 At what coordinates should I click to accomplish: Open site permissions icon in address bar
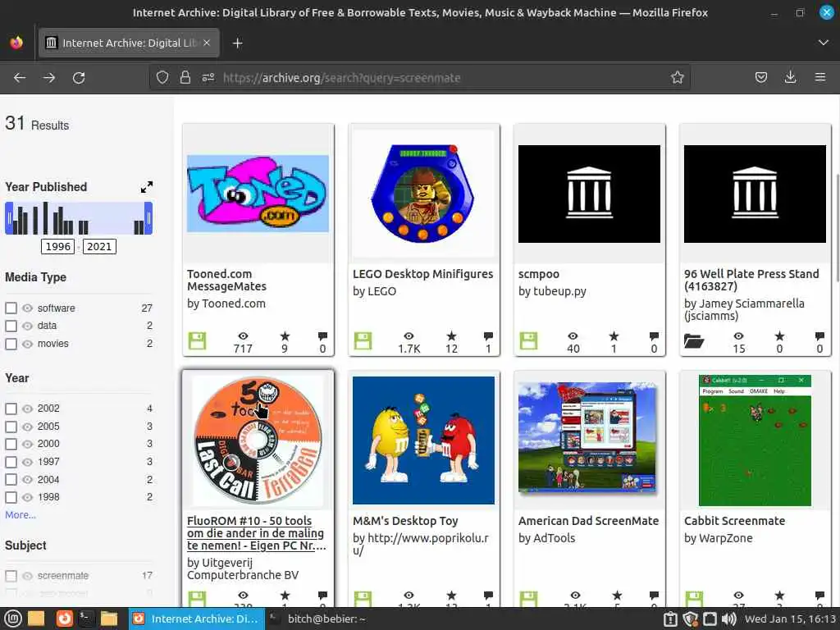click(208, 78)
